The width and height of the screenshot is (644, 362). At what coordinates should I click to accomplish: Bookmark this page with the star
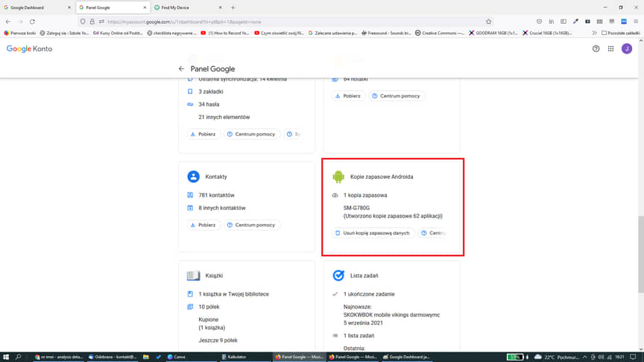click(488, 22)
